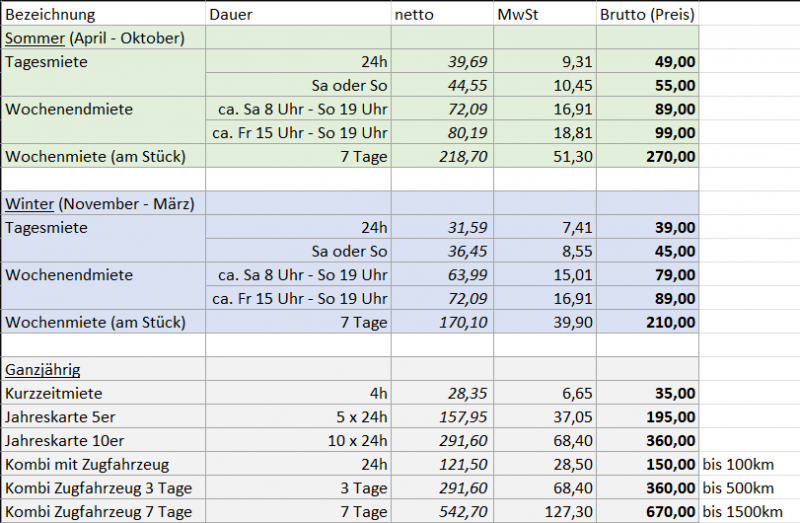Click the "Brutto (Preis)" header cell
The image size is (800, 523).
pos(647,15)
